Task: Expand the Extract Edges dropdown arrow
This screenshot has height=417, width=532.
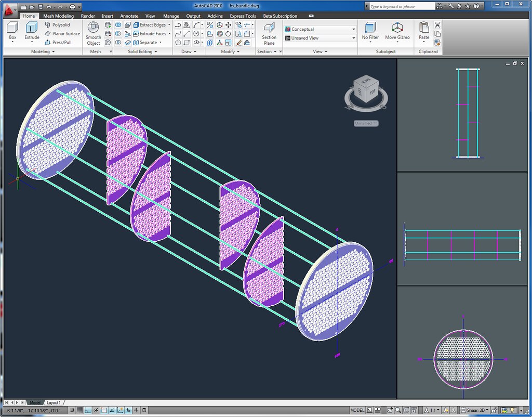Action: click(x=170, y=24)
